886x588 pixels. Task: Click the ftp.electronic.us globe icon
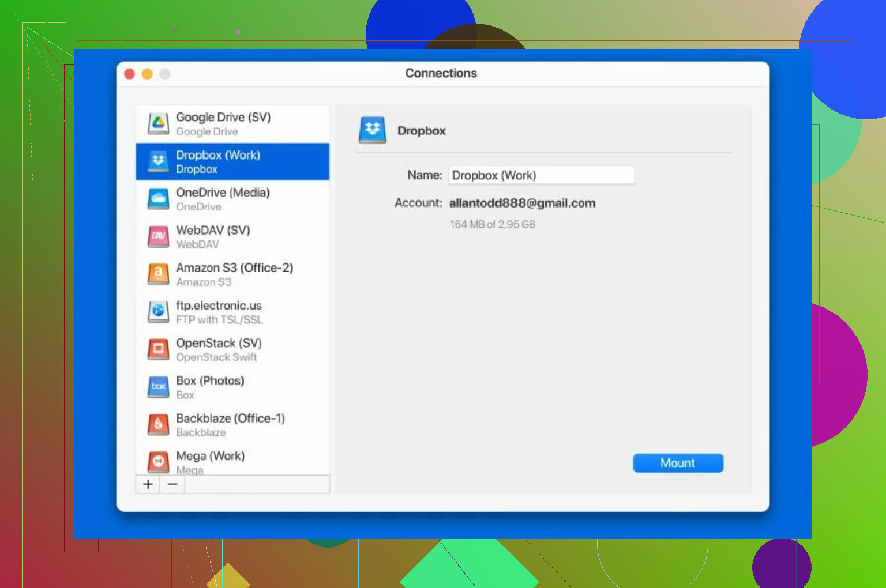158,312
